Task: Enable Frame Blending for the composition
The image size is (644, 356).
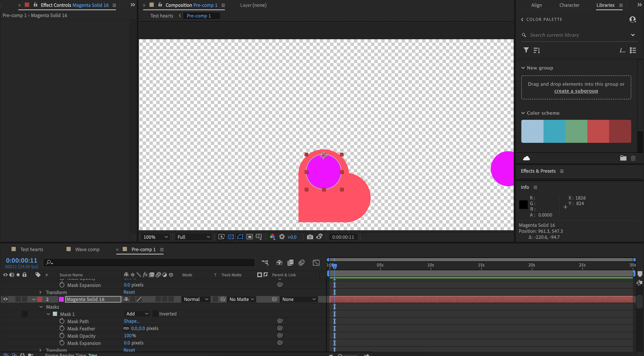Action: pos(290,262)
